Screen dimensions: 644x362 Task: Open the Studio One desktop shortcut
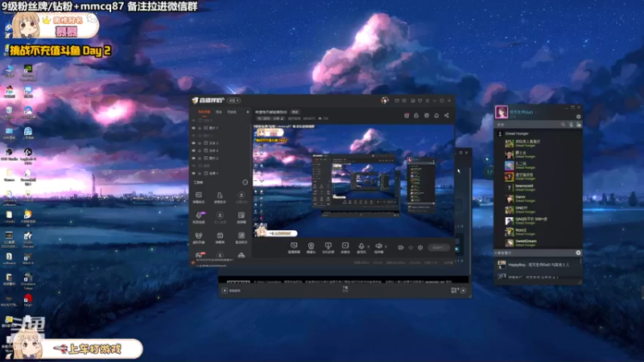[28, 238]
